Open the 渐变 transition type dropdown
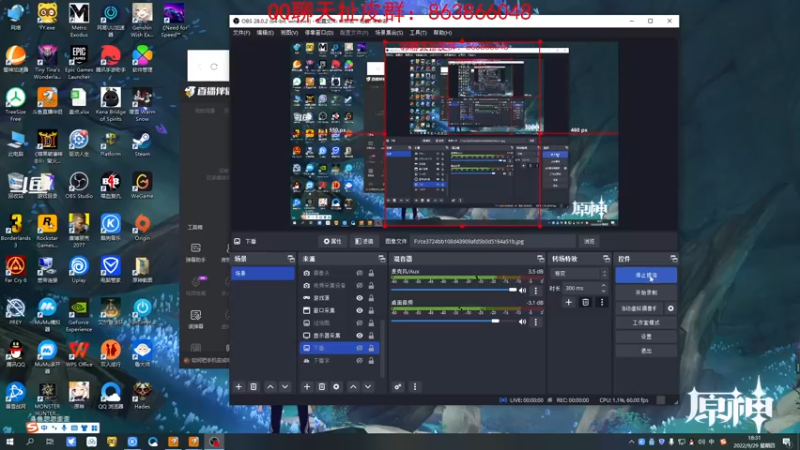Viewport: 800px width, 450px height. tap(580, 273)
